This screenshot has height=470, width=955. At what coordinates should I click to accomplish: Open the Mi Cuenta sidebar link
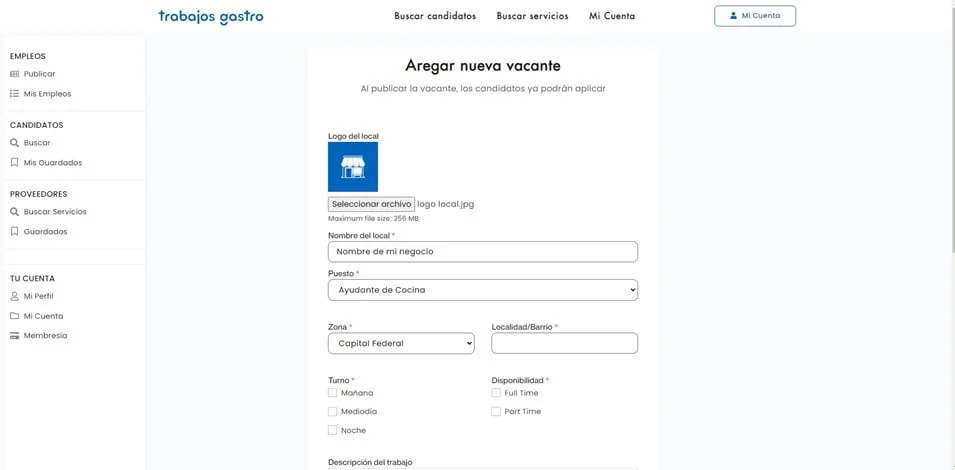click(x=43, y=316)
